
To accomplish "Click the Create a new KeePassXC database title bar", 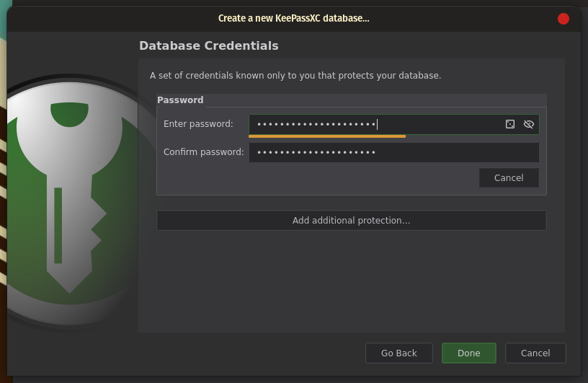I will click(x=293, y=19).
